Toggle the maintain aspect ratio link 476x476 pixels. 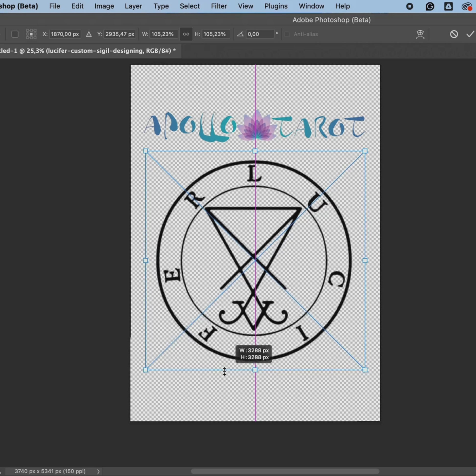[x=186, y=34]
